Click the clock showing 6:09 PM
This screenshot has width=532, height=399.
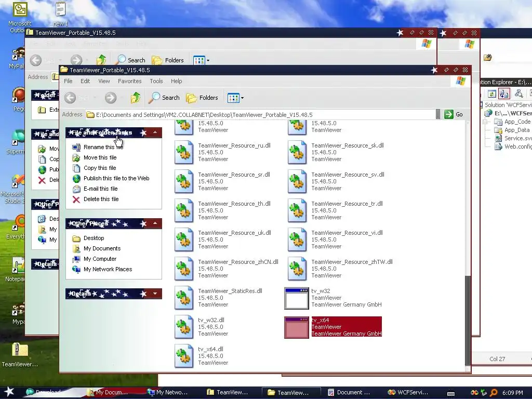(512, 393)
